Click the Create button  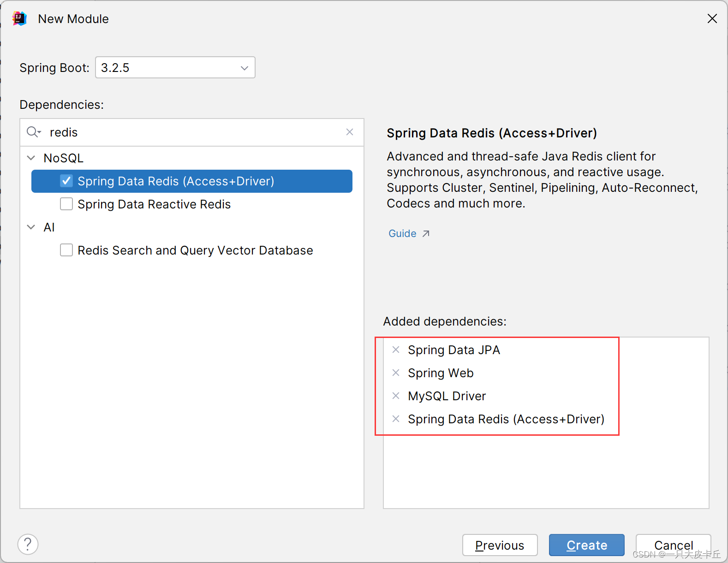(587, 545)
